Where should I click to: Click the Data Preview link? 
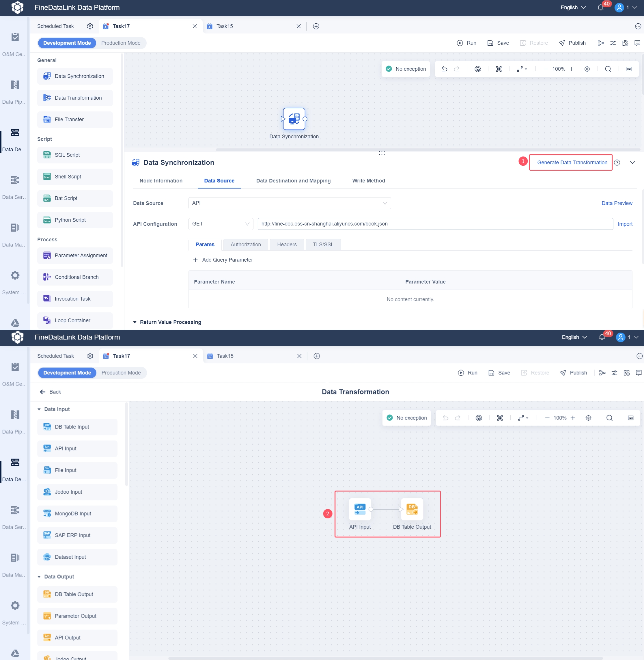tap(617, 203)
